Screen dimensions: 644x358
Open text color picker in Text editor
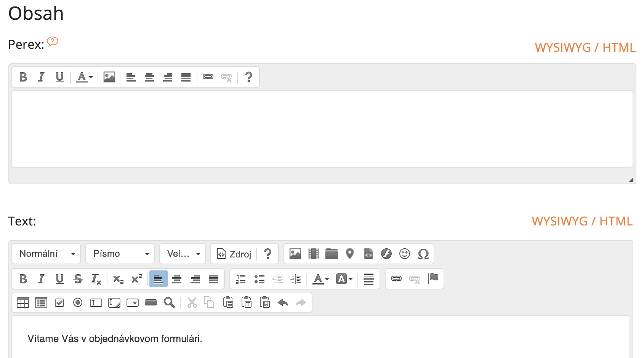320,279
